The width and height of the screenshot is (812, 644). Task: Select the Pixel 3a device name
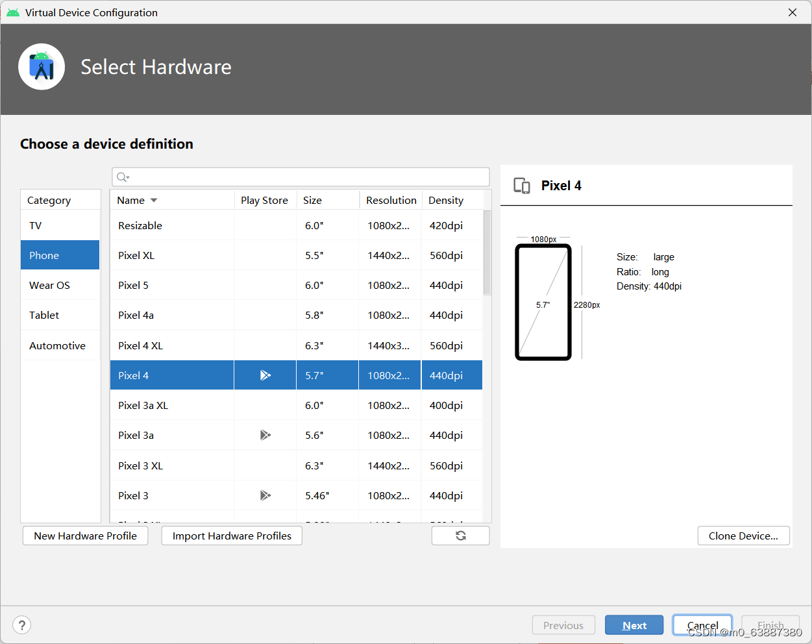[136, 435]
